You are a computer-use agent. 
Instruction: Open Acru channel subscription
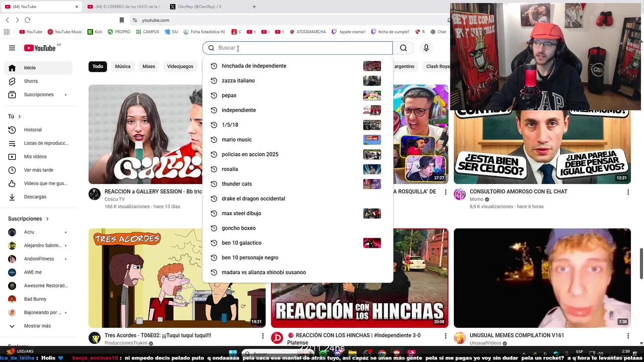click(38, 232)
